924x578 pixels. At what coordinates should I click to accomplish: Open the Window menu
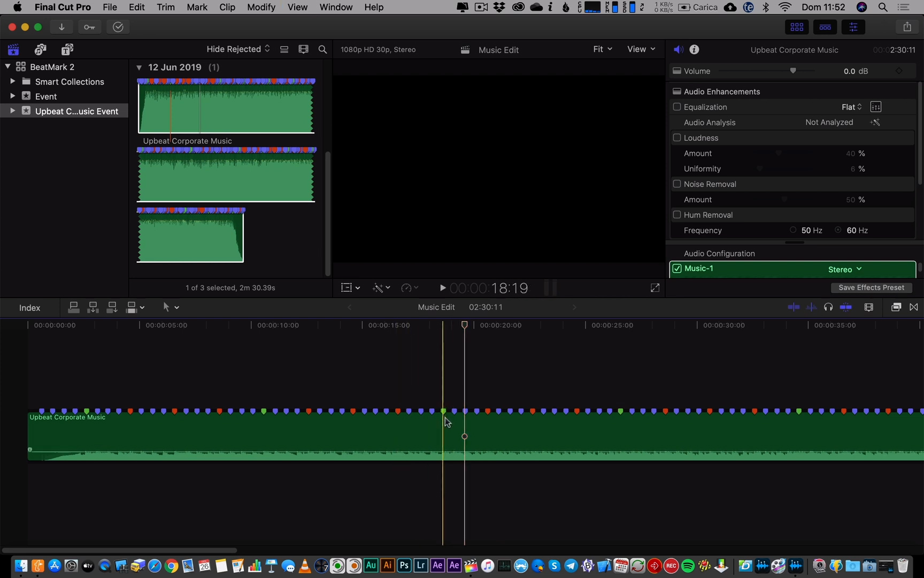point(336,7)
